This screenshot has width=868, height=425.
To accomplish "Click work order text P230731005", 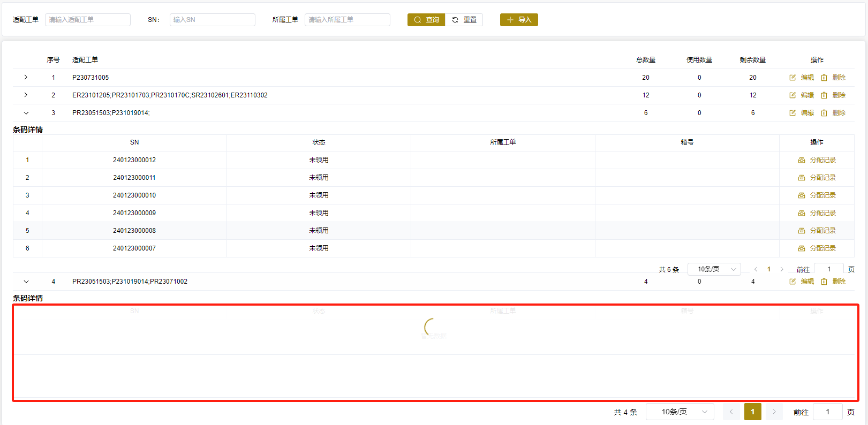I will [x=90, y=78].
